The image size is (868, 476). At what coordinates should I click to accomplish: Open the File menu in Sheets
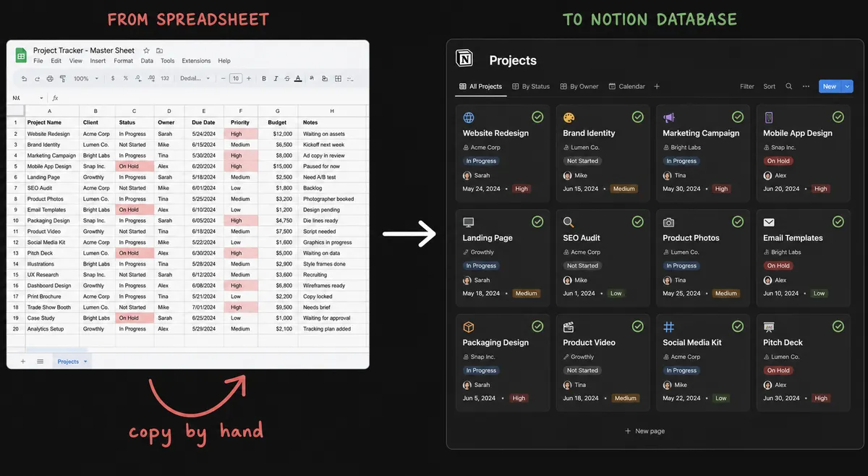[x=38, y=61]
